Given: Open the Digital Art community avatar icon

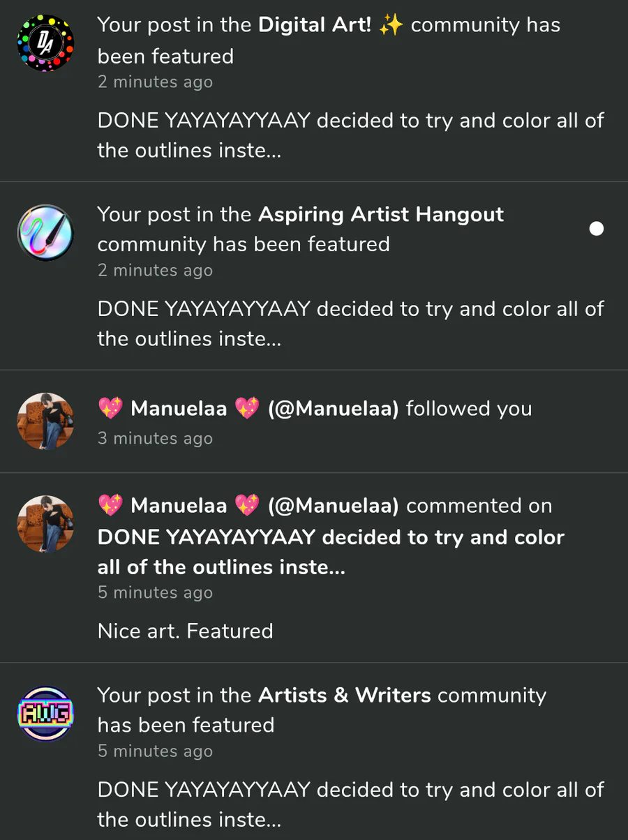Looking at the screenshot, I should tap(45, 43).
